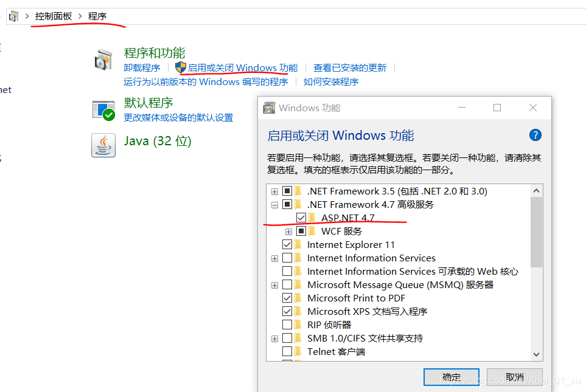Click the Default Programs icon
Viewport: 586px width, 392px height.
[103, 111]
